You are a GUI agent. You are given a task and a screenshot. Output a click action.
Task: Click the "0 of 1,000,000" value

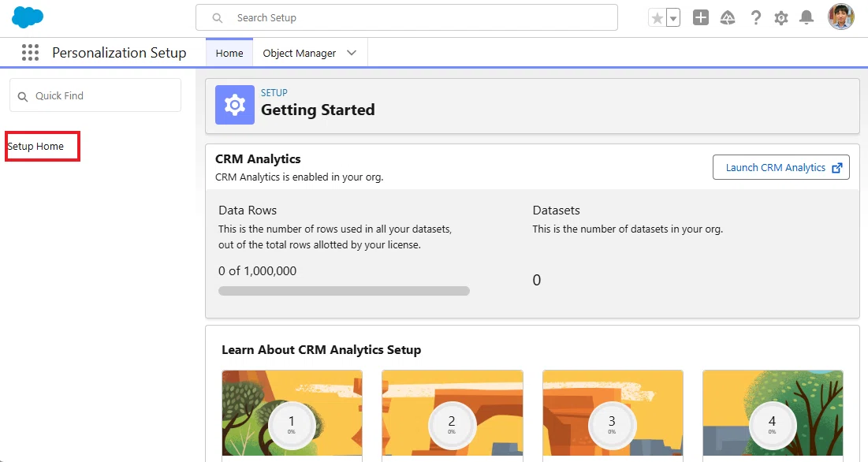[258, 270]
